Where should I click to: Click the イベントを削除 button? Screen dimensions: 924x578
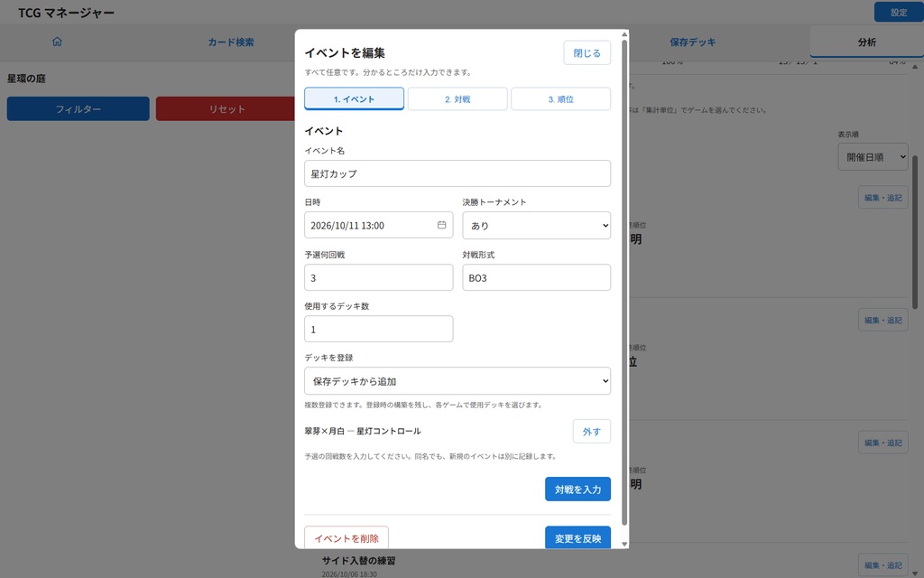pyautogui.click(x=346, y=537)
